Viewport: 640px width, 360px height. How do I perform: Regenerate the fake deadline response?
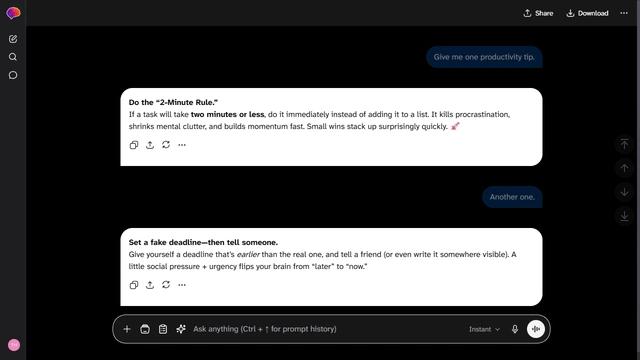[166, 285]
